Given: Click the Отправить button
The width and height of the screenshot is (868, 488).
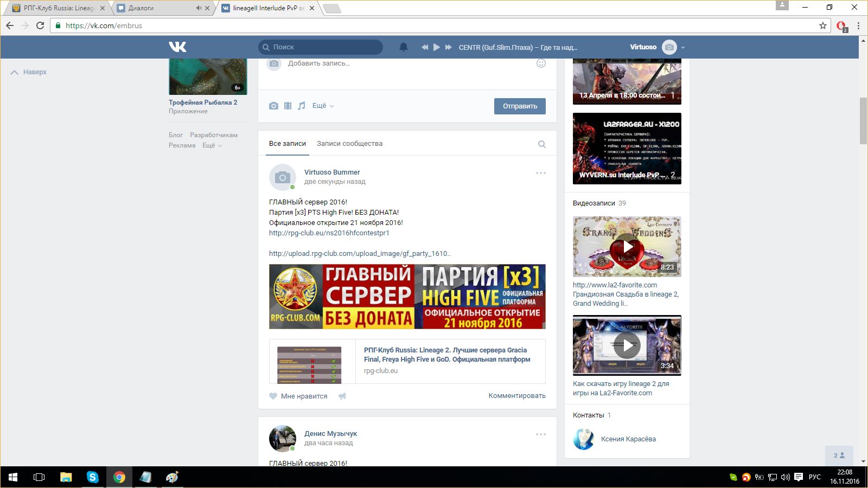Looking at the screenshot, I should point(520,106).
